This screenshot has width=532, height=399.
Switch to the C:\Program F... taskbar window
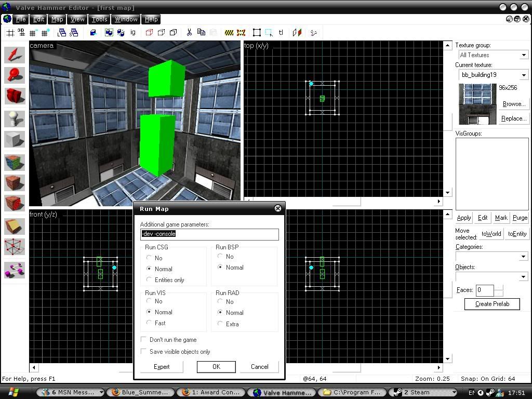(x=353, y=392)
